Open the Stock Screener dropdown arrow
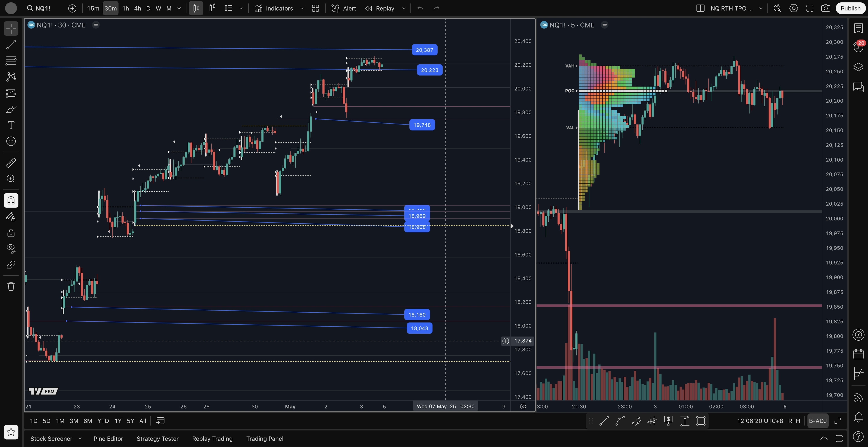 [80, 439]
